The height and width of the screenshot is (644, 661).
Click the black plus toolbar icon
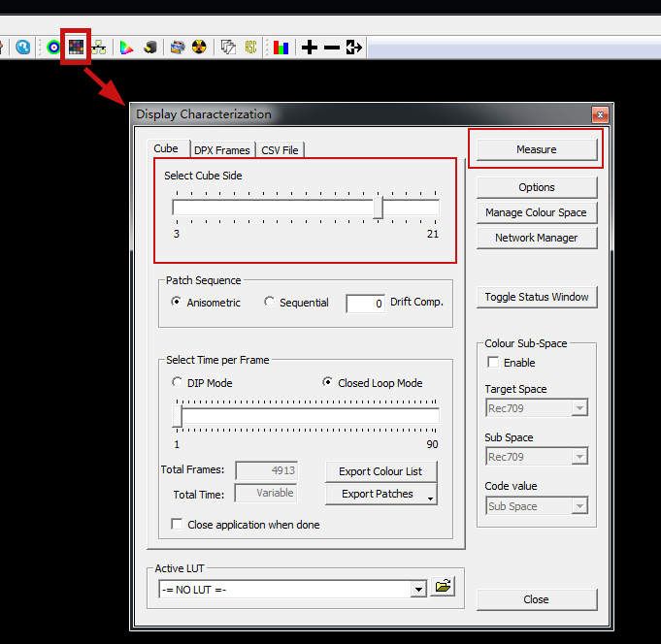pyautogui.click(x=310, y=48)
